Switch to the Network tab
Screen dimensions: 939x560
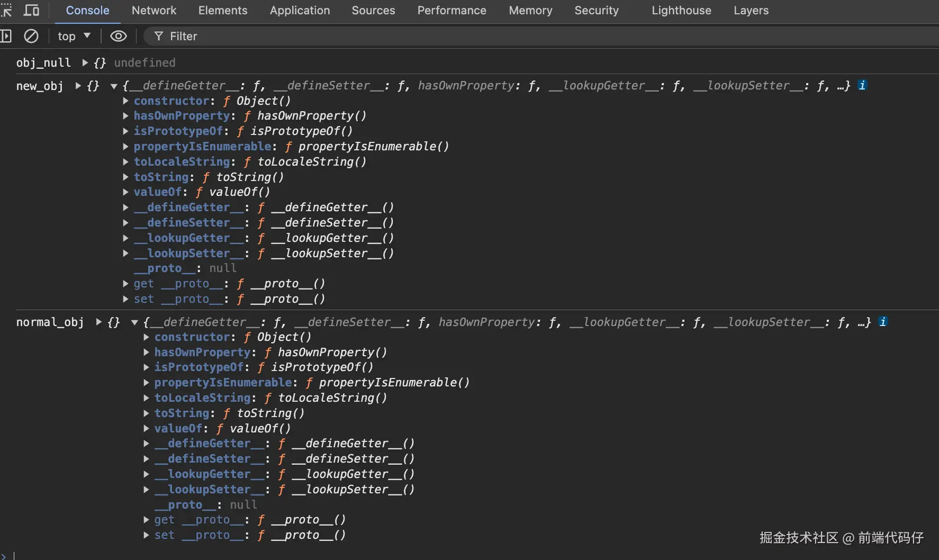pos(154,10)
